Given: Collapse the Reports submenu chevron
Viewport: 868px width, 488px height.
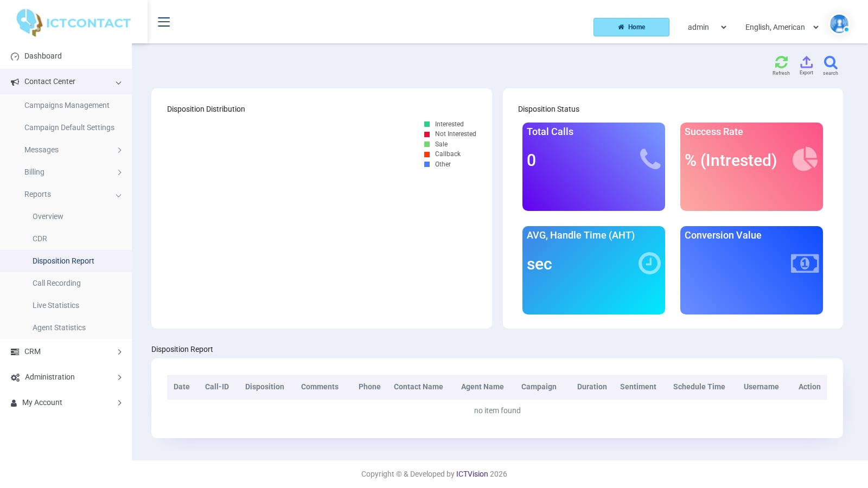Looking at the screenshot, I should (x=118, y=195).
